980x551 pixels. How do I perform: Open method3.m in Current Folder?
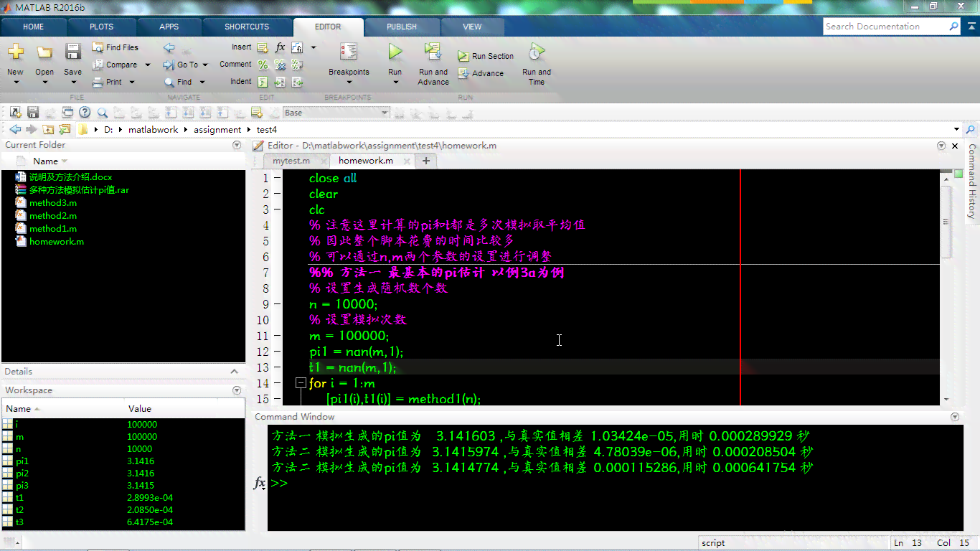52,203
